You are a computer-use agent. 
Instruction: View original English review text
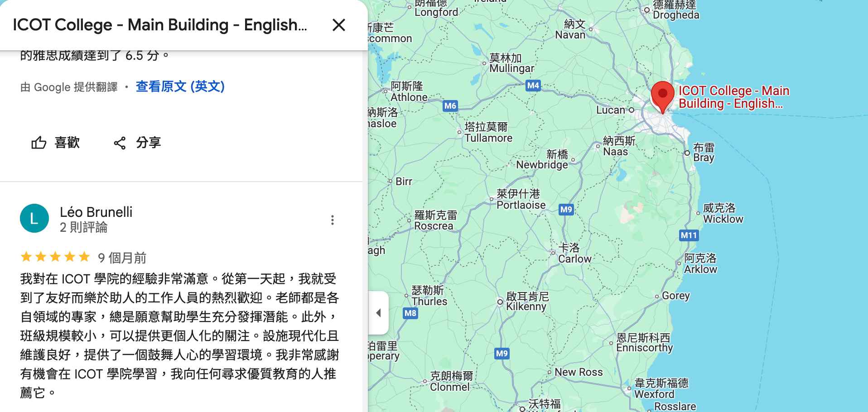pyautogui.click(x=180, y=86)
